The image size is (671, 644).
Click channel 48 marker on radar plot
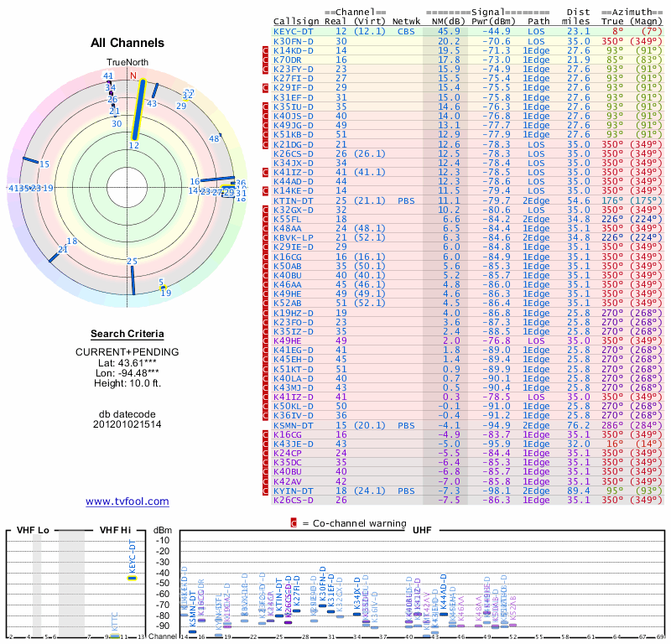point(214,138)
